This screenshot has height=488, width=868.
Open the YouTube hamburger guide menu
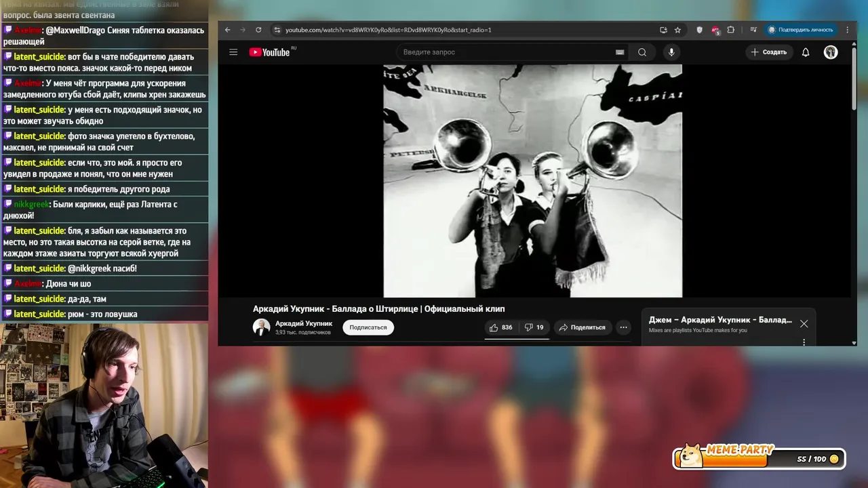point(233,52)
